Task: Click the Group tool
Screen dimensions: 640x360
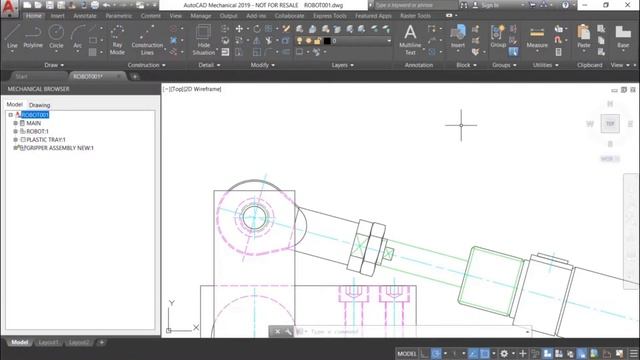Action: point(498,37)
